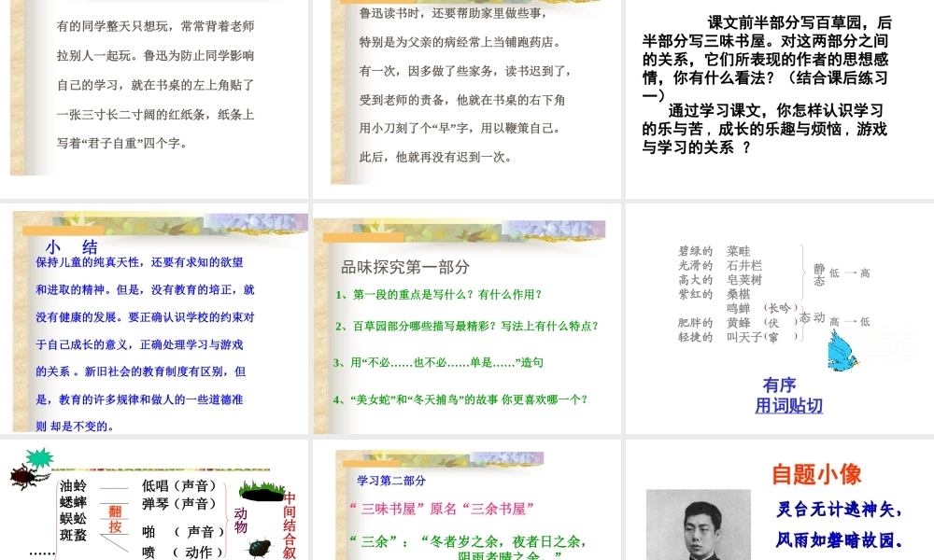Click the 低唱（声音） entry
934x560 pixels.
pyautogui.click(x=180, y=485)
